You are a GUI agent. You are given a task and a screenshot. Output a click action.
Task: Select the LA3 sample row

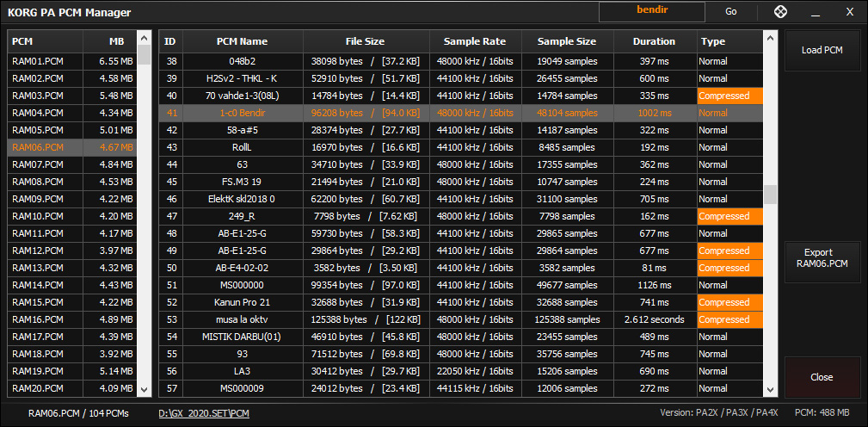[x=461, y=371]
